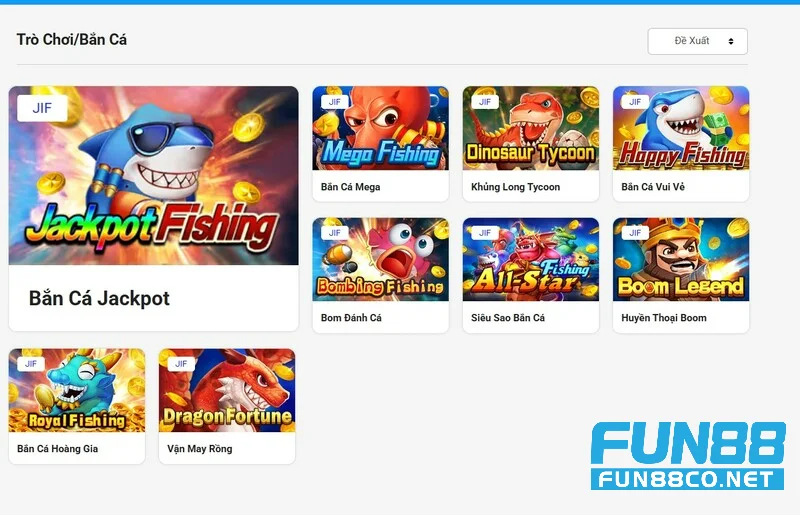Click the Bắn Cá Hoàng Gia label
The width and height of the screenshot is (800, 515).
[58, 449]
